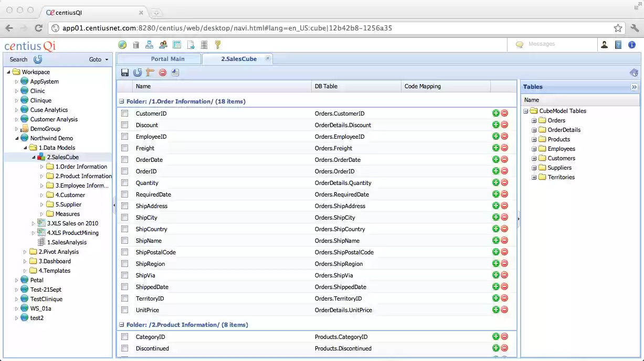
Task: Click the red remove icon in the toolbar
Action: pos(162,73)
